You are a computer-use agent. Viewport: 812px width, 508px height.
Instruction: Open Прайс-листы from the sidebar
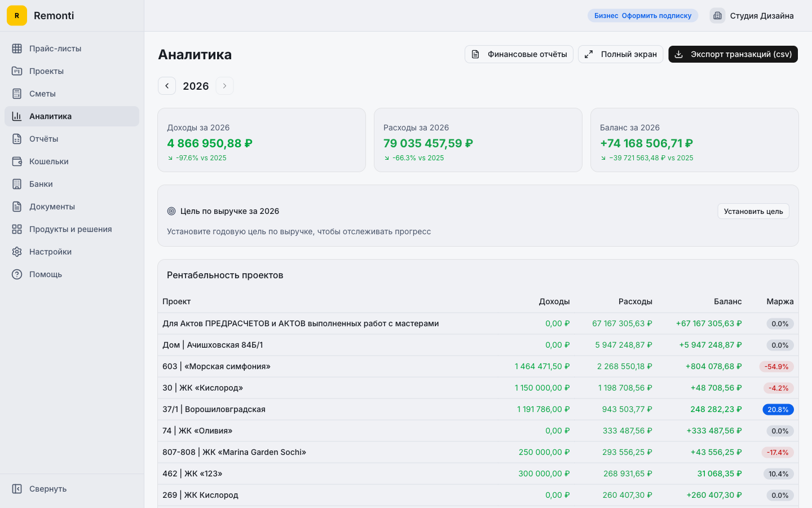tap(55, 49)
